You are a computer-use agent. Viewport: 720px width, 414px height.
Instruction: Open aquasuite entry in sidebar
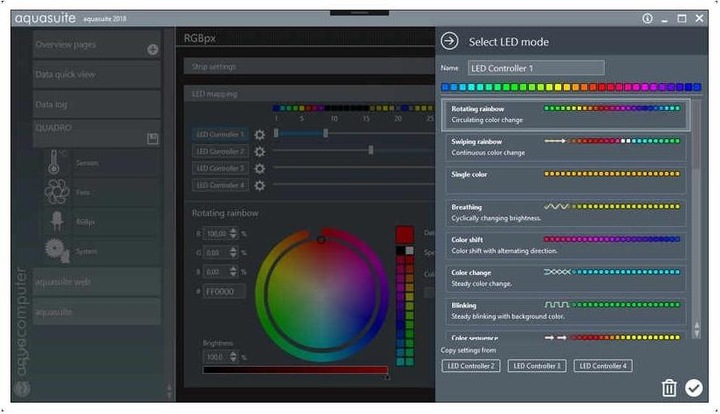click(96, 312)
